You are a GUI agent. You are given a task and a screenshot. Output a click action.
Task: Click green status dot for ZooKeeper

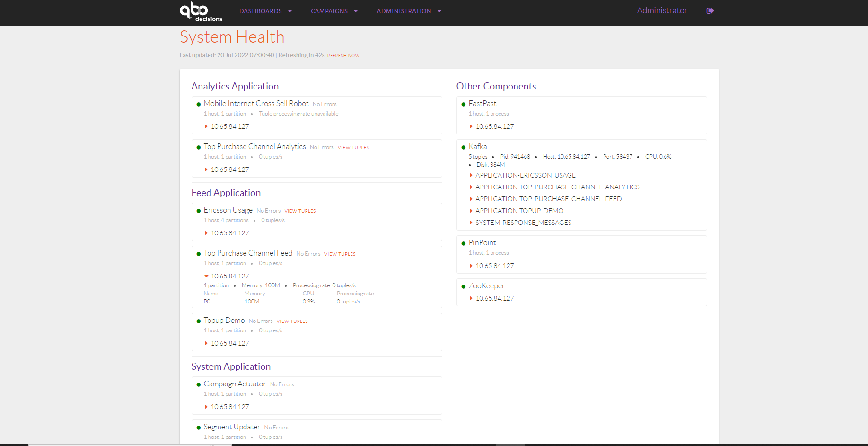[464, 286]
